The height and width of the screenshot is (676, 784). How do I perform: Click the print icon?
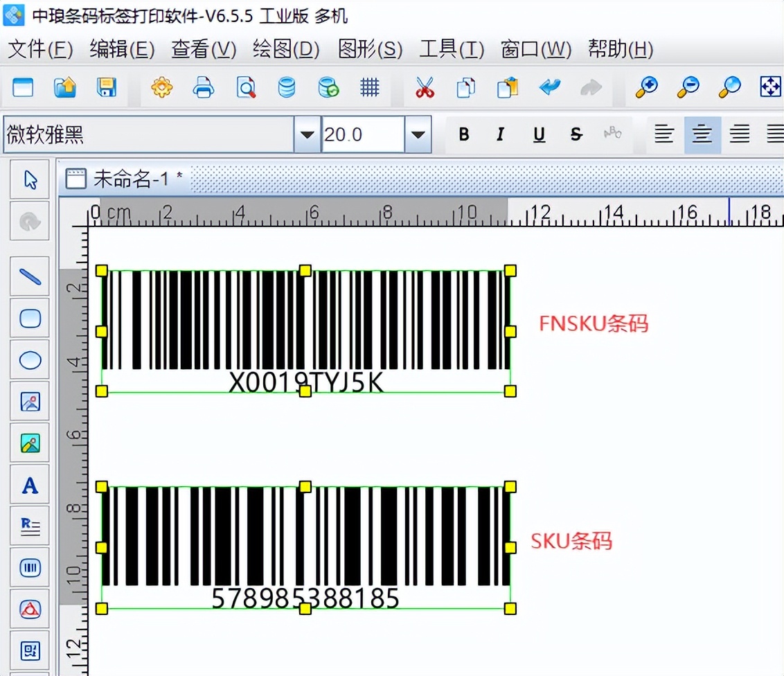coord(204,88)
